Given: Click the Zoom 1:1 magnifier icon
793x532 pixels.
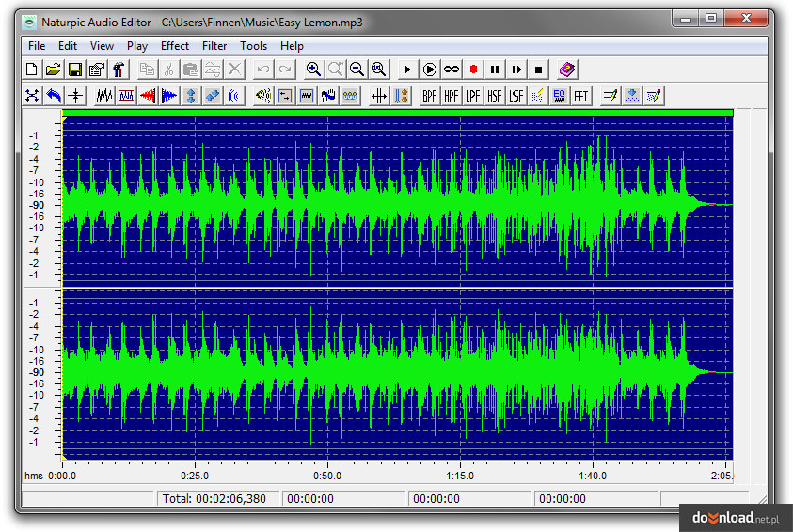Looking at the screenshot, I should 379,70.
